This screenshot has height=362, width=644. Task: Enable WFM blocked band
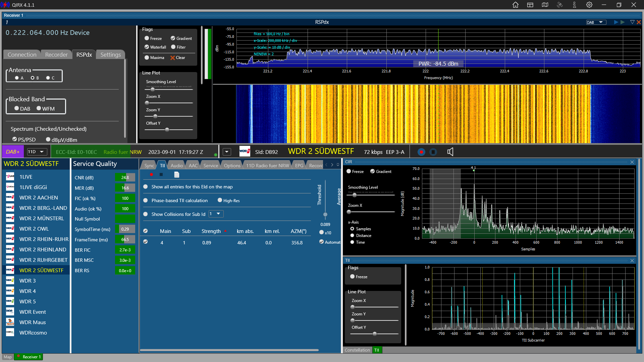point(39,109)
